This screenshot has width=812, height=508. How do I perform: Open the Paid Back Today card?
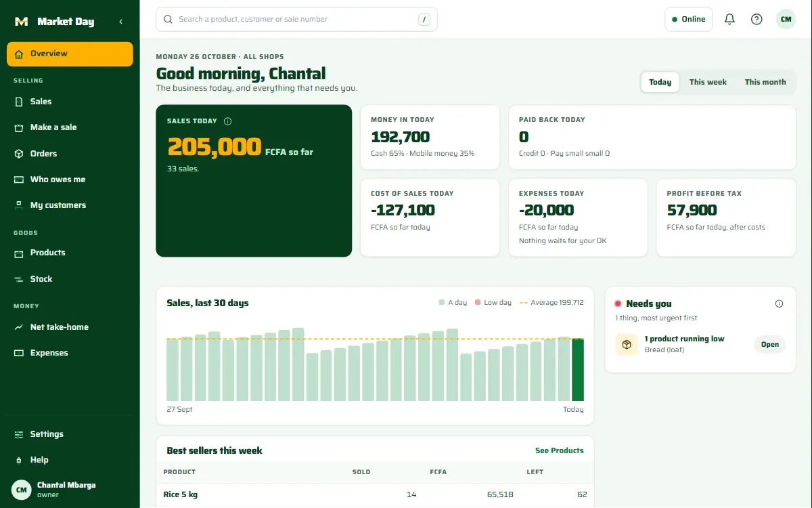652,137
